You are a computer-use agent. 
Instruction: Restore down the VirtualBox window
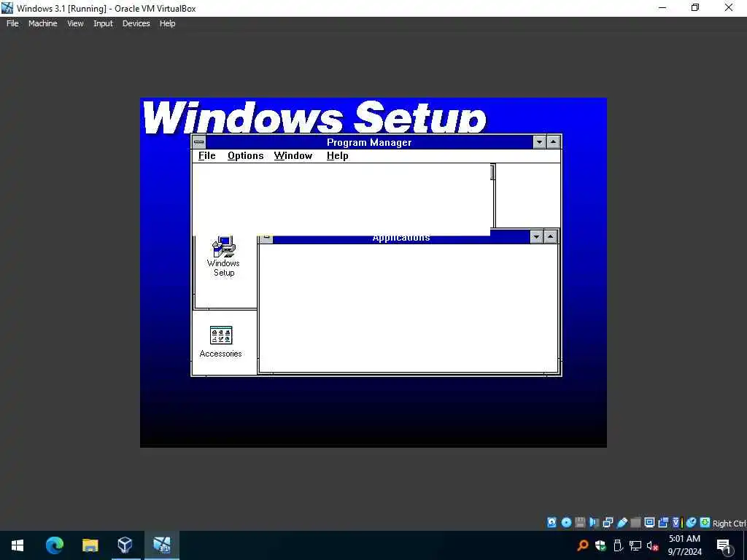click(x=695, y=7)
